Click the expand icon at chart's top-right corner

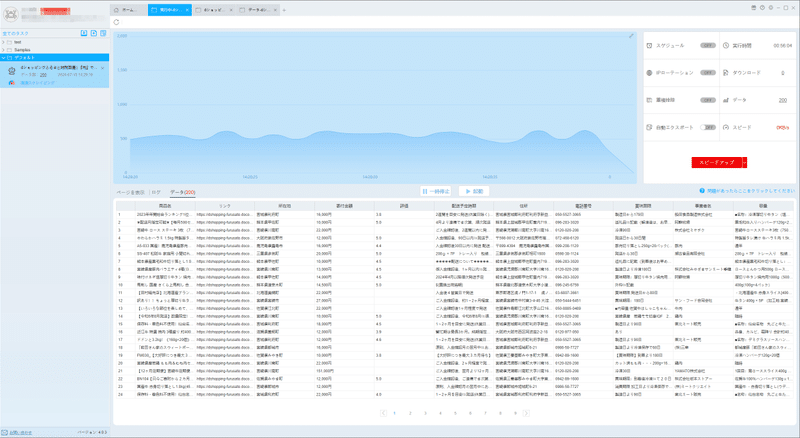coord(631,36)
